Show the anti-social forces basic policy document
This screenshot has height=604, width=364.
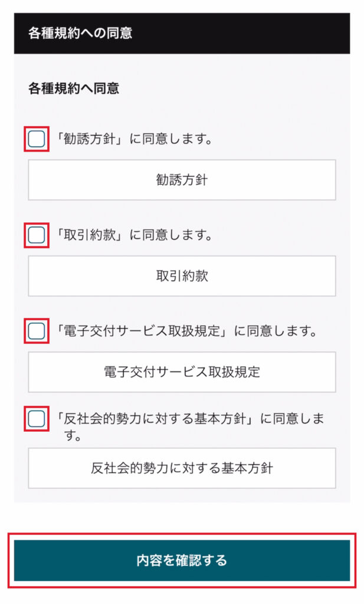pyautogui.click(x=182, y=468)
